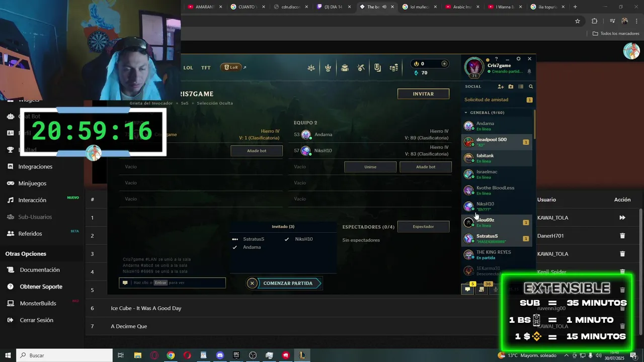
Task: Switch to the (3) DIA 14 browser tab
Action: click(335, 7)
